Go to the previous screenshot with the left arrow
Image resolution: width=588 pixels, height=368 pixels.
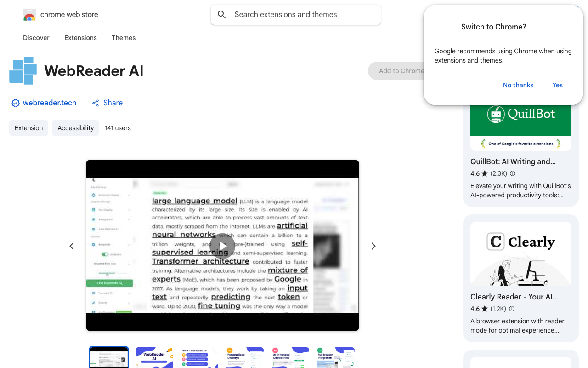pos(72,246)
